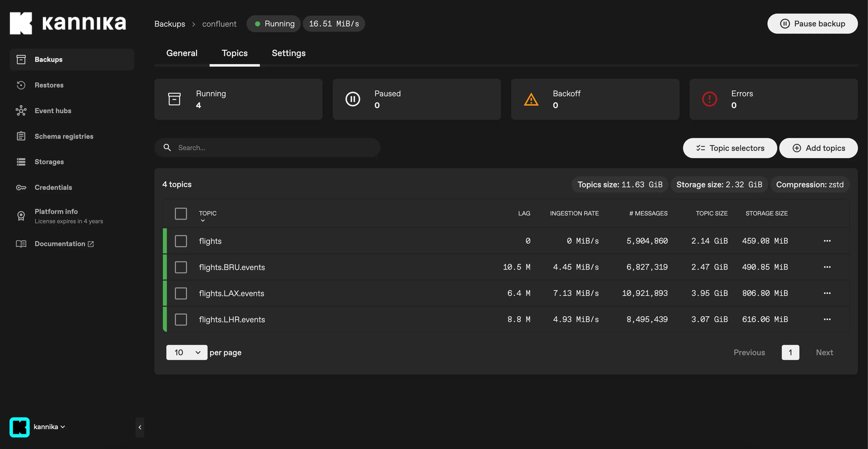Open the Add topics dialog
This screenshot has height=449, width=868.
[818, 148]
